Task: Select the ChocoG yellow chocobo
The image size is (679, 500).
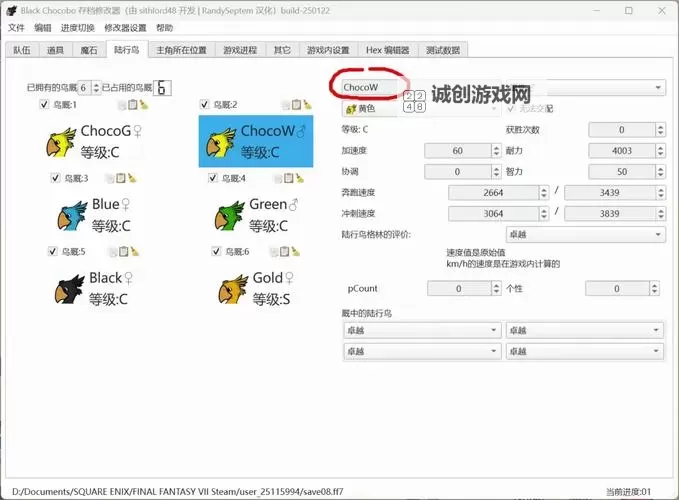Action: click(x=94, y=142)
